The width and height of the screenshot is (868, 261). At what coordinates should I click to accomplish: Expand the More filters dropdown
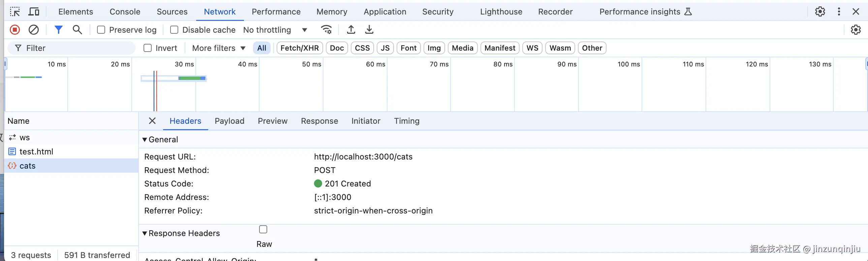pyautogui.click(x=218, y=48)
